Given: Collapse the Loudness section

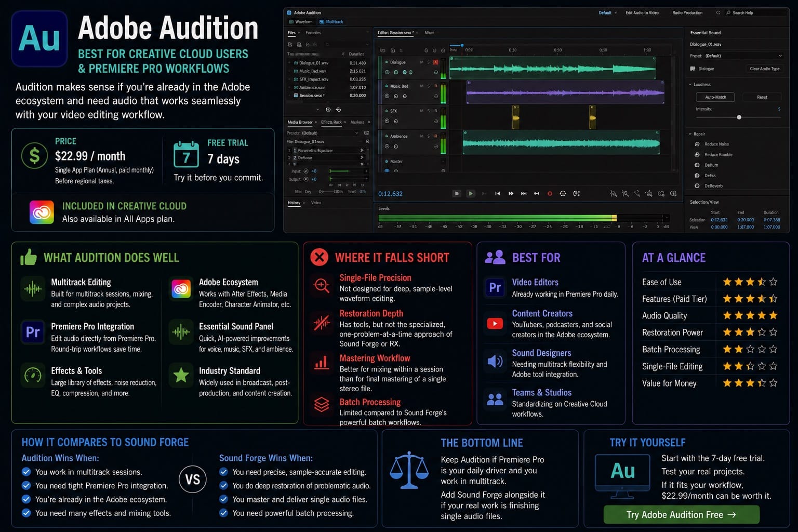Looking at the screenshot, I should click(690, 84).
